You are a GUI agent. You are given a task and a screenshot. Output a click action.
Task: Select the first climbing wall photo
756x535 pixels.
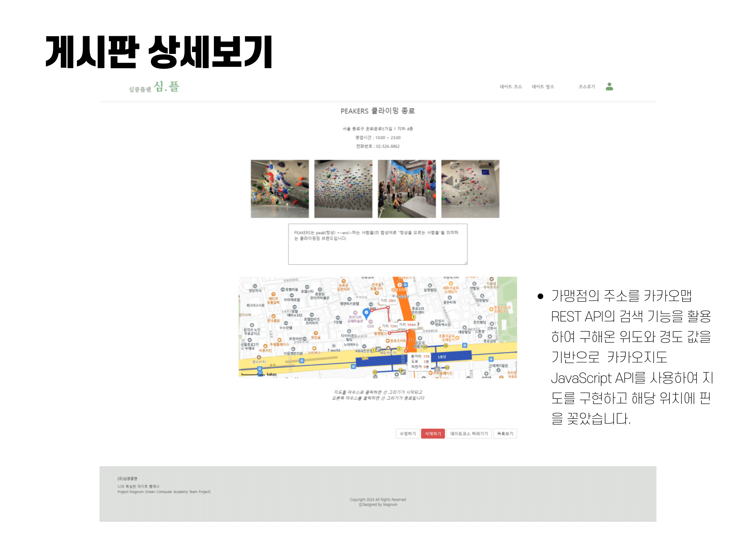279,189
